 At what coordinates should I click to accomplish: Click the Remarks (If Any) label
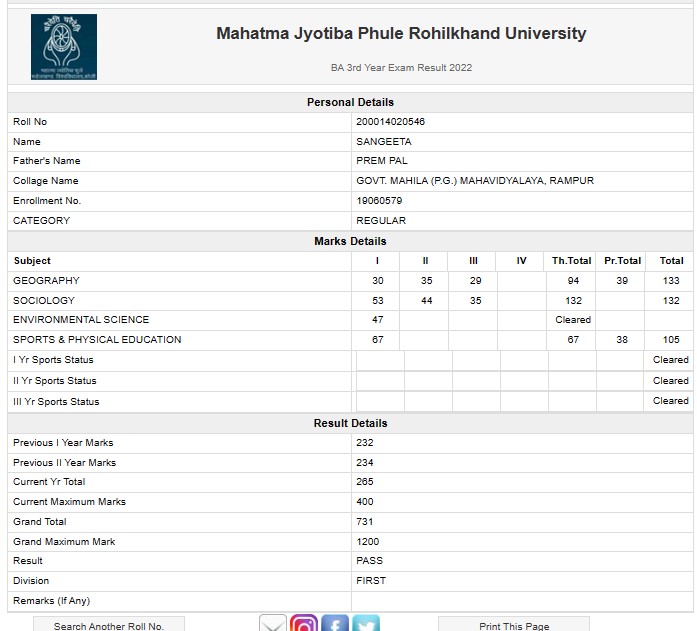tap(52, 601)
